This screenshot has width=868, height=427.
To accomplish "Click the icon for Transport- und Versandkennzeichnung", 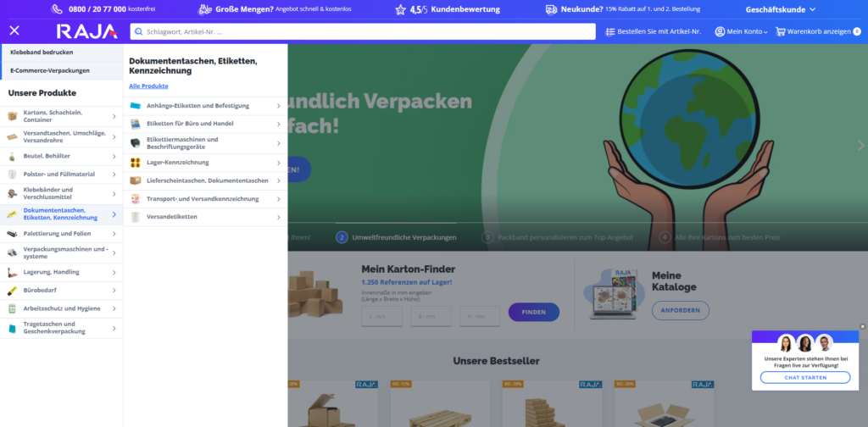I will 135,198.
